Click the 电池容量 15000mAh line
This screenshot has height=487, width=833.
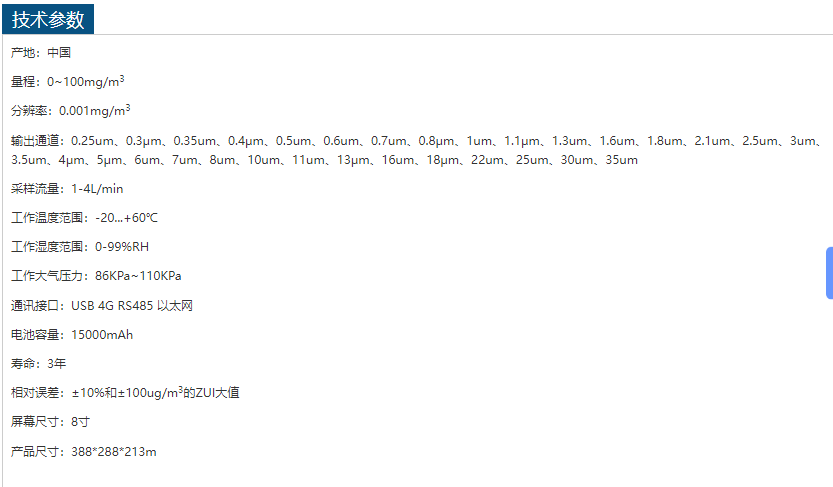72,335
